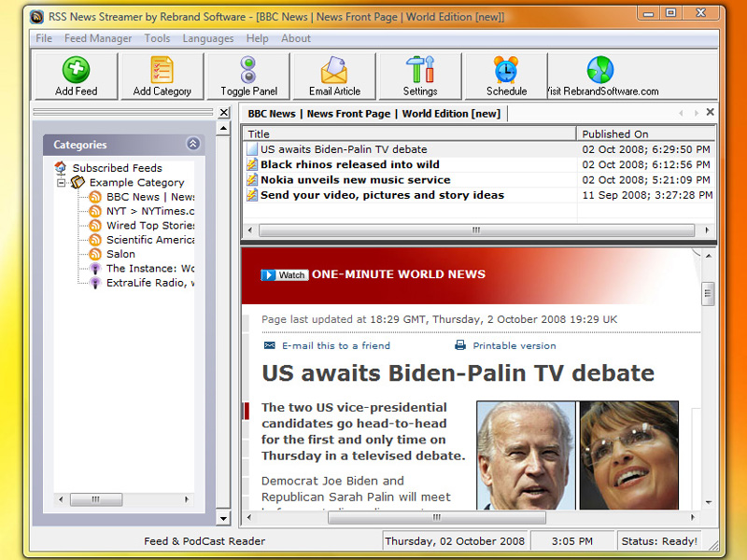Click the article preview scroll down arrow
This screenshot has width=747, height=560.
(x=709, y=502)
